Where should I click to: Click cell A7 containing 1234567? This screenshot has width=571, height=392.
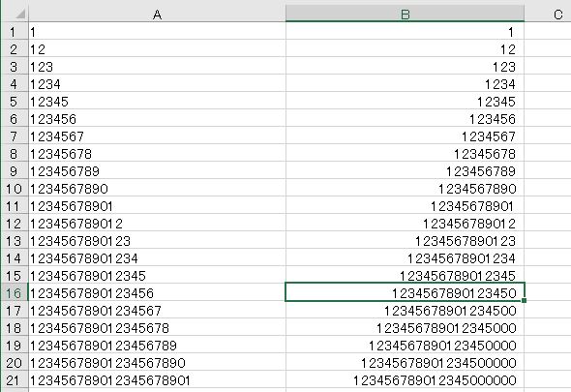pyautogui.click(x=157, y=136)
